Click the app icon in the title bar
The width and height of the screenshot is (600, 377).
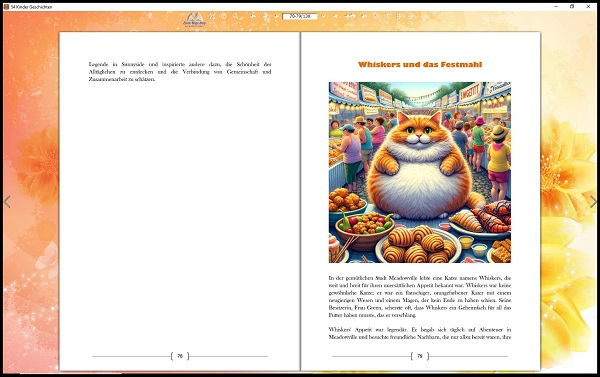tap(6, 7)
